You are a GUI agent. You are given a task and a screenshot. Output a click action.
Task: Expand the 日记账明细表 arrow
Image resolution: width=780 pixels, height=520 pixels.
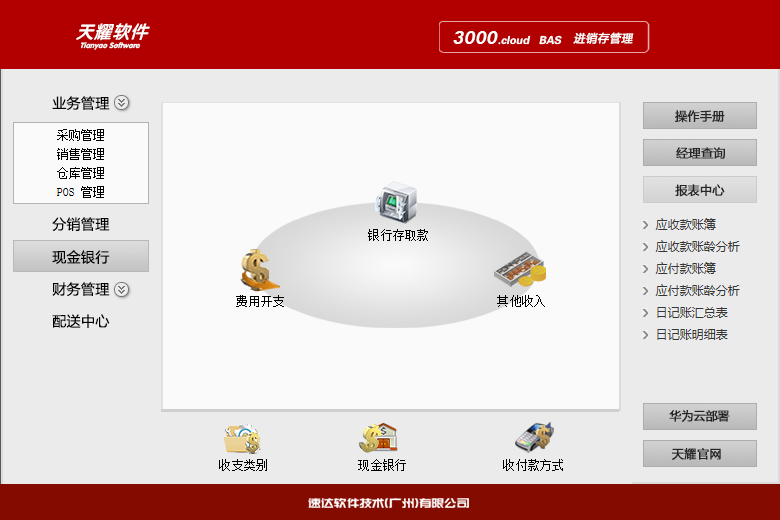[646, 335]
